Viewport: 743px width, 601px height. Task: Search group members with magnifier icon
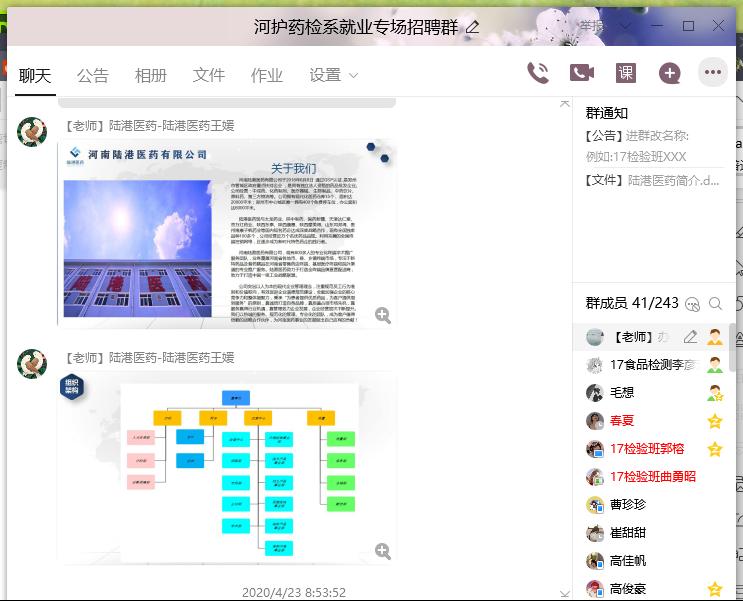coord(716,304)
